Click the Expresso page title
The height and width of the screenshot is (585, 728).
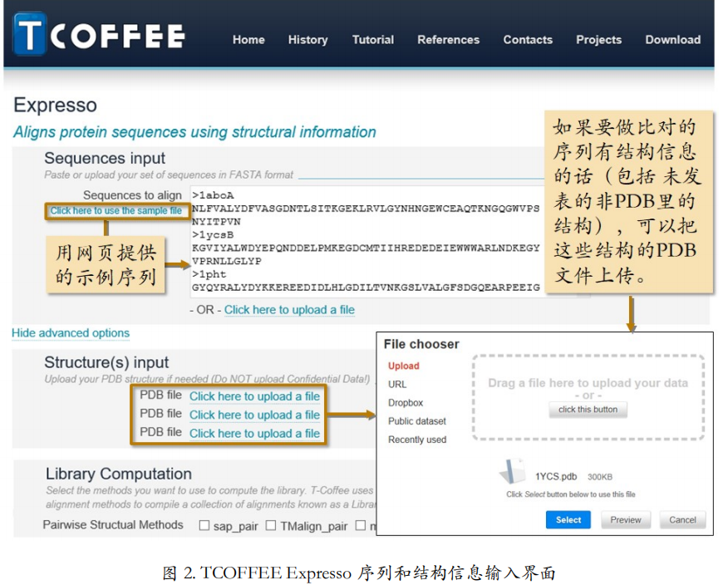click(55, 106)
